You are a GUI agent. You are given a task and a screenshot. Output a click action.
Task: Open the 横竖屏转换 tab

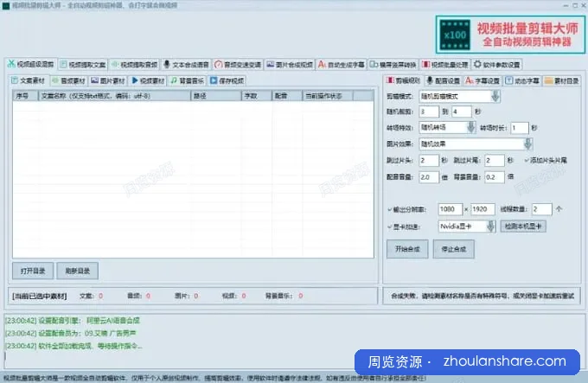[393, 65]
